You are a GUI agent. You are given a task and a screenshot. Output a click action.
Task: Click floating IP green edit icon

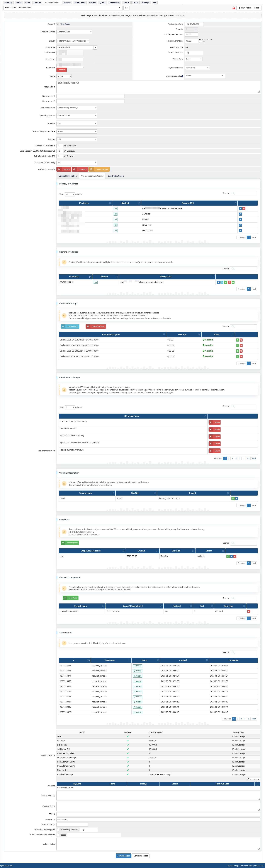[226, 282]
